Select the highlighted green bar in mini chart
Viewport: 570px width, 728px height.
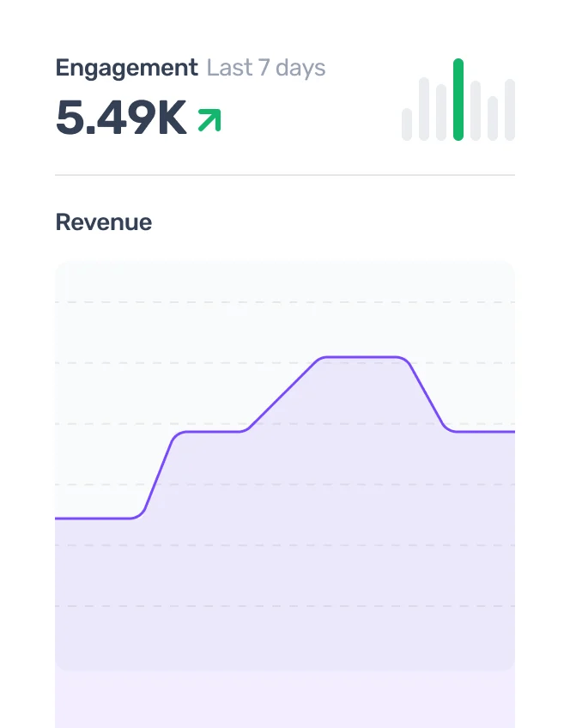(x=458, y=100)
